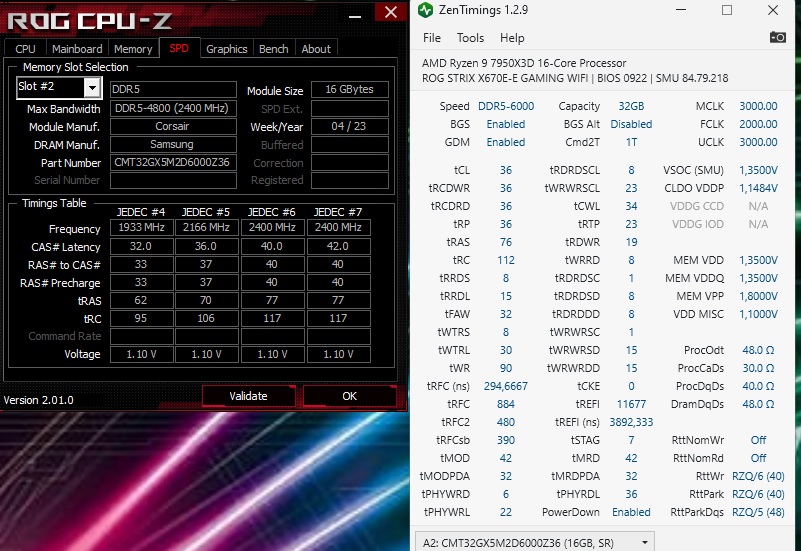
Task: Click the tPHYRDL value 36
Action: click(631, 494)
